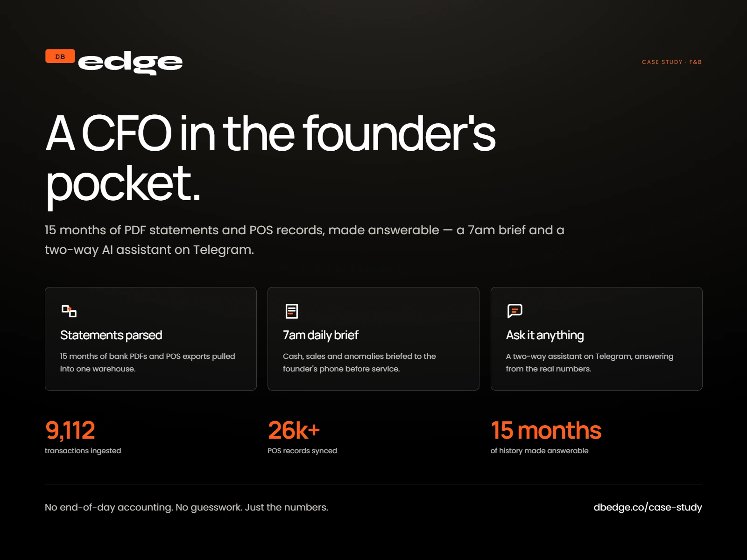The width and height of the screenshot is (747, 560).
Task: Click the footer tagline No end-of-day accounting
Action: tap(186, 507)
